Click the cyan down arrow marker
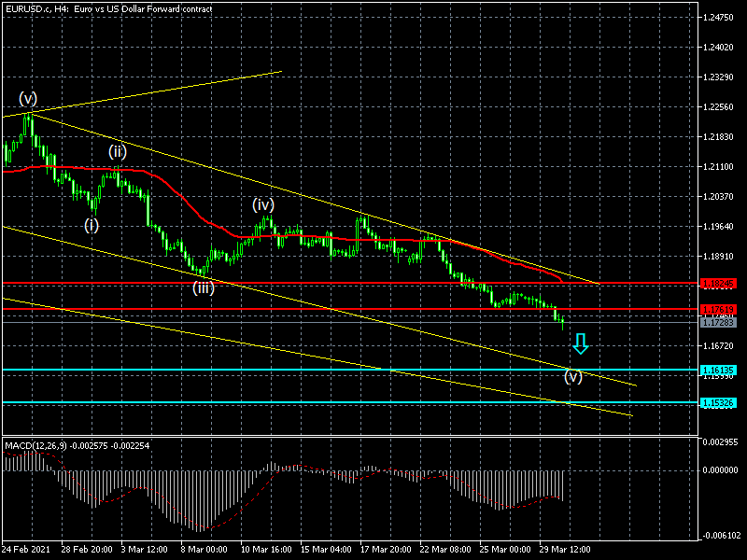747x560 pixels. coord(581,343)
